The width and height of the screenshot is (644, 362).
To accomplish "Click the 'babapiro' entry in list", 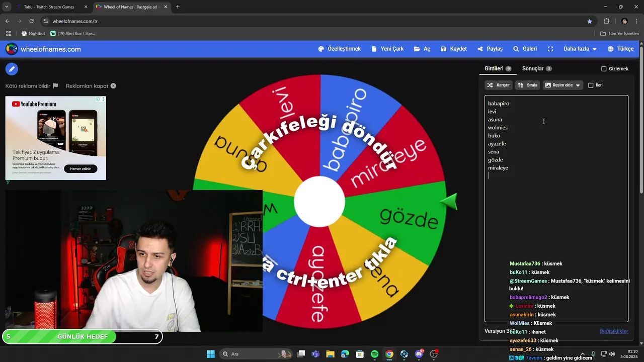I will pyautogui.click(x=499, y=103).
